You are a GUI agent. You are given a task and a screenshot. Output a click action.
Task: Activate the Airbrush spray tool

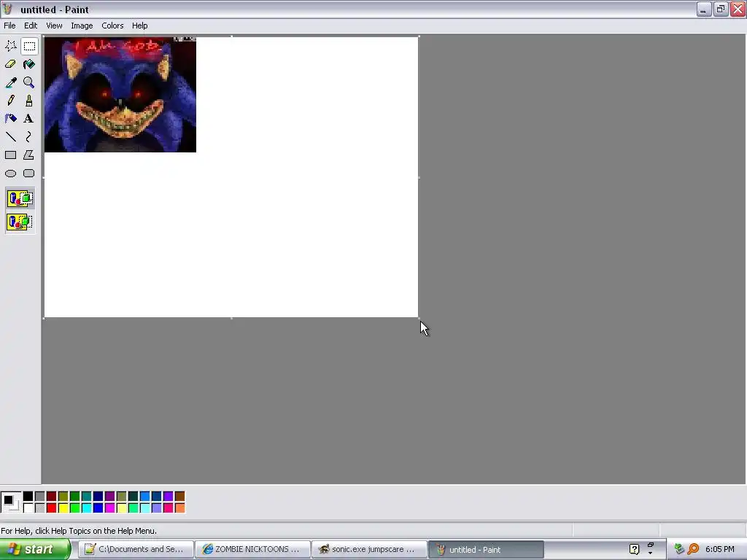[x=10, y=119]
